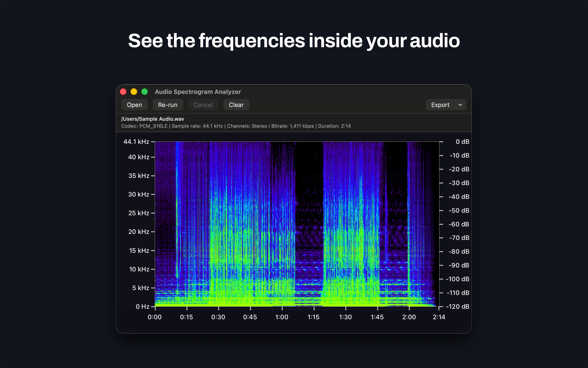
Task: Maximize window with the green button
Action: coord(145,92)
